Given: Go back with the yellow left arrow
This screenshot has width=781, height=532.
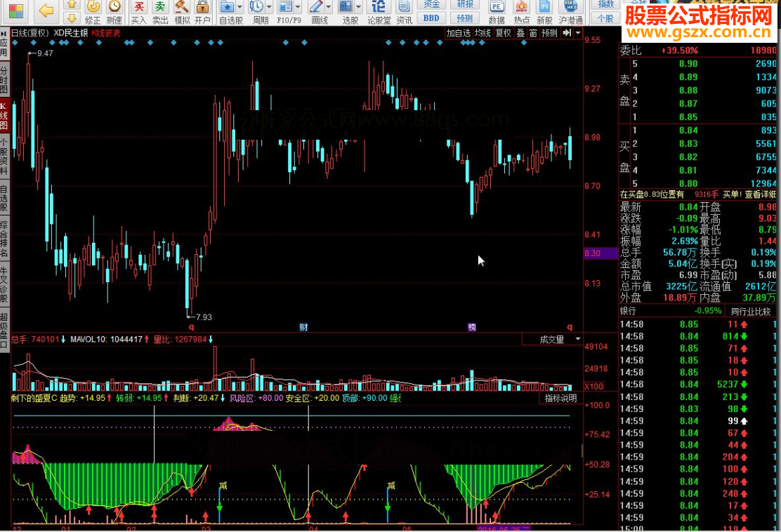Looking at the screenshot, I should tap(46, 11).
